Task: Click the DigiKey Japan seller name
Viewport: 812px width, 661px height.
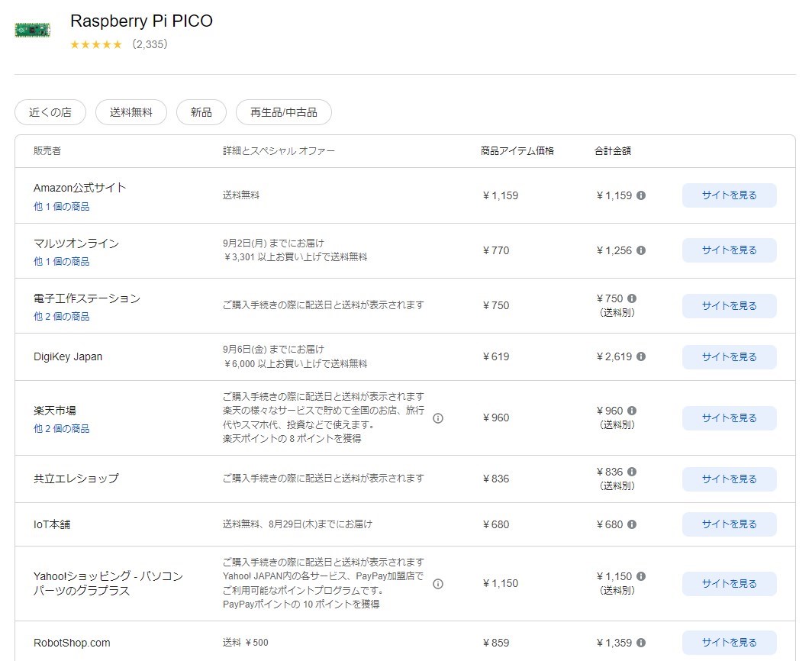Action: tap(68, 356)
